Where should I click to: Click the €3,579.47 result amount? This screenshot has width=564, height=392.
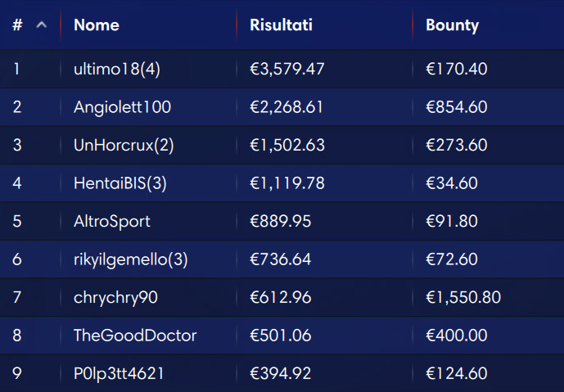pyautogui.click(x=287, y=69)
